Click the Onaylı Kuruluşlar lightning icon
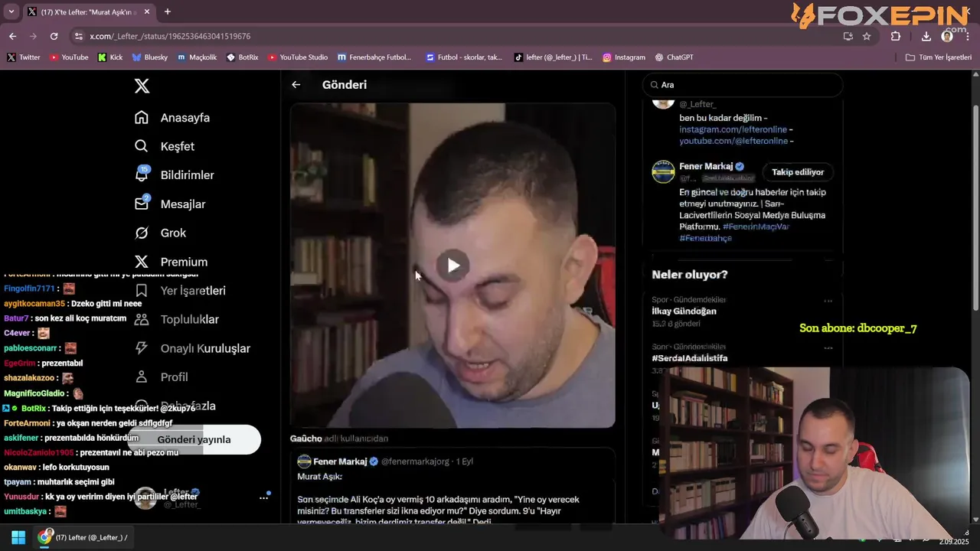980x551 pixels. pyautogui.click(x=142, y=348)
